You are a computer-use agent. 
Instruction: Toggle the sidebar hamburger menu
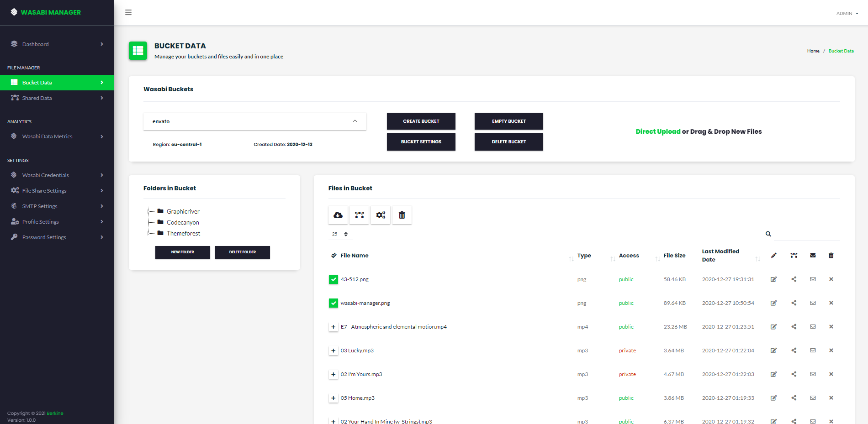point(128,12)
